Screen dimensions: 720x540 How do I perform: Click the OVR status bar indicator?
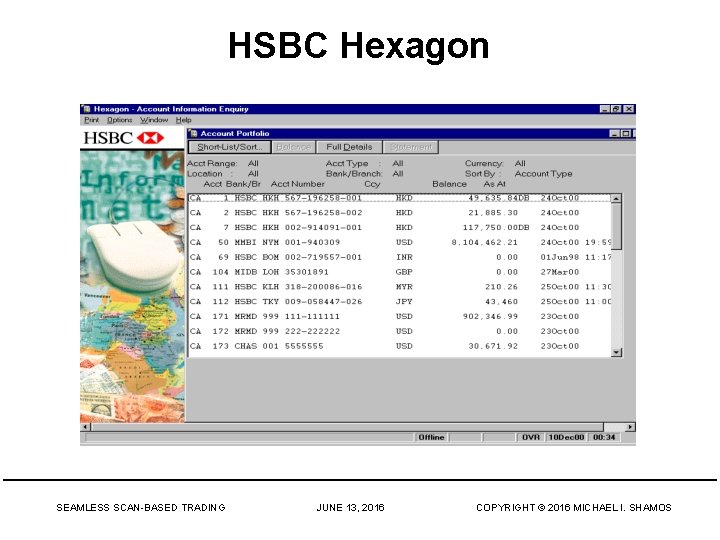tap(531, 437)
